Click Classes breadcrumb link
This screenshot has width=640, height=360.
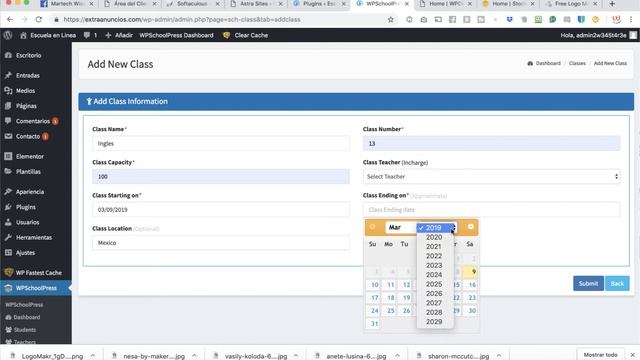[x=577, y=63]
